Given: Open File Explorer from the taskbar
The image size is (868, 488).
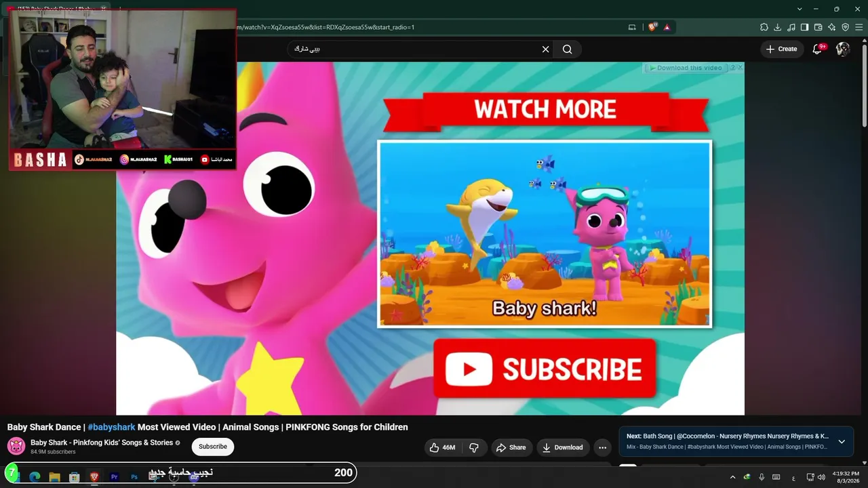Looking at the screenshot, I should [x=55, y=477].
